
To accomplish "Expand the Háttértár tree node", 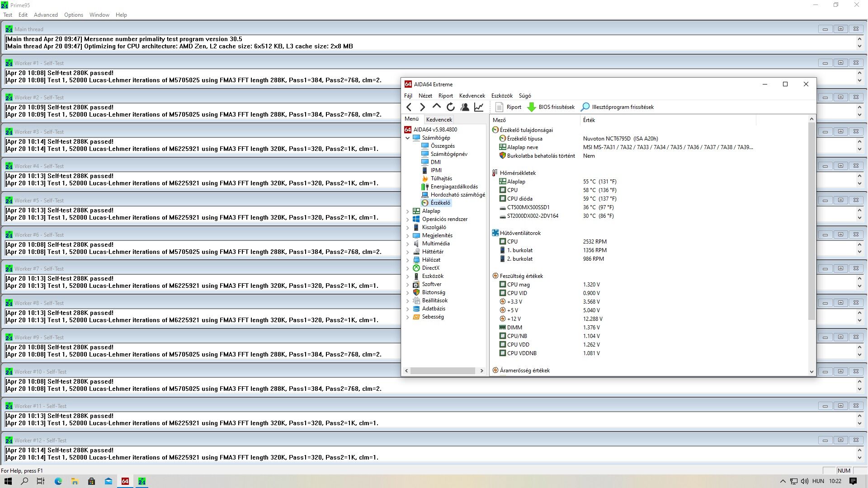I will 407,252.
